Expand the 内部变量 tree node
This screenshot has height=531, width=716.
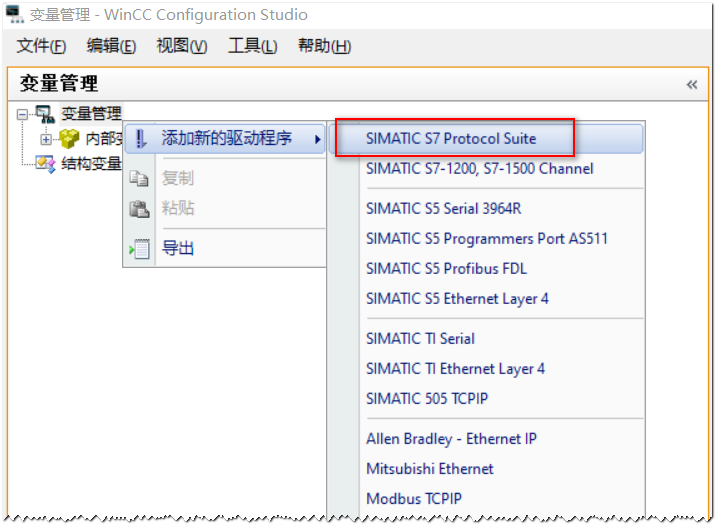[46, 139]
